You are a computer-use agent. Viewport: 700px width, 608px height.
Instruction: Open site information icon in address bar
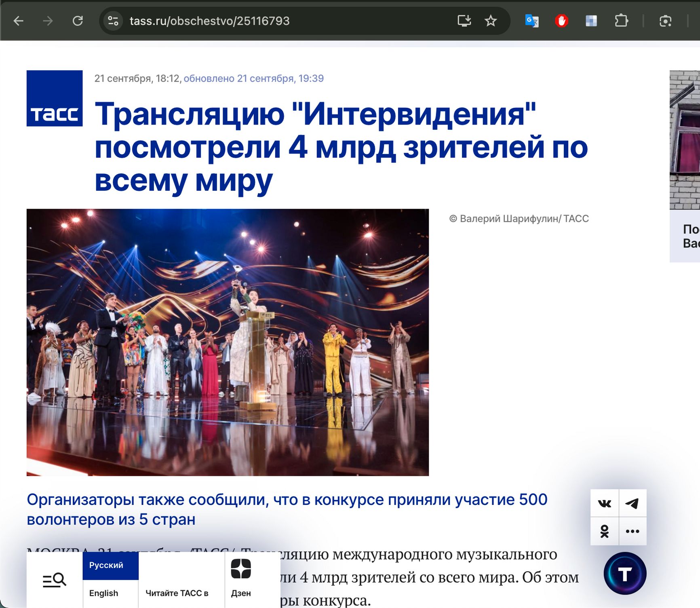tap(113, 21)
